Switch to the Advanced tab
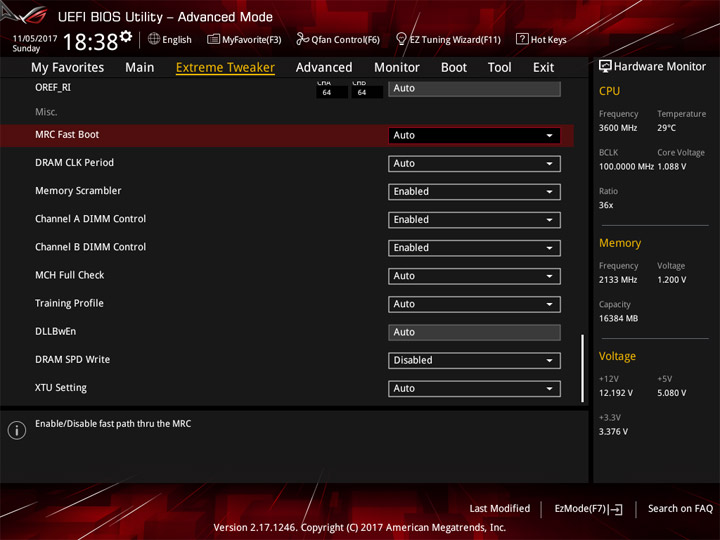The image size is (720, 540). 324,68
